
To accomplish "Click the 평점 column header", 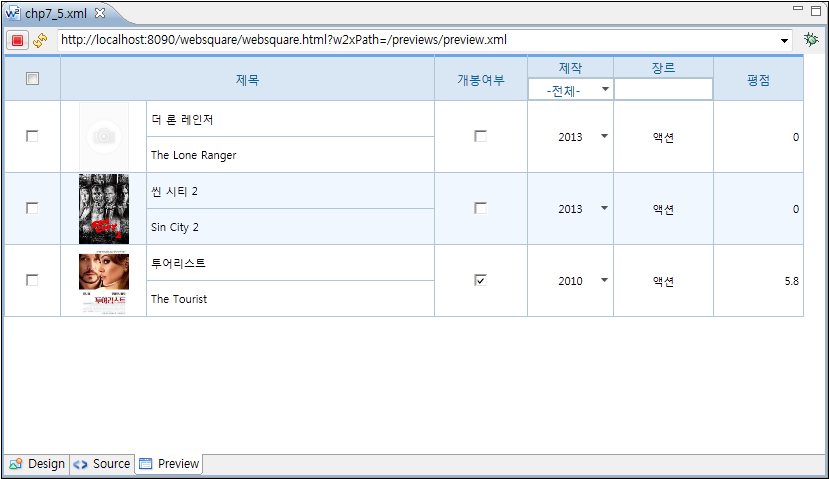I will 758,79.
